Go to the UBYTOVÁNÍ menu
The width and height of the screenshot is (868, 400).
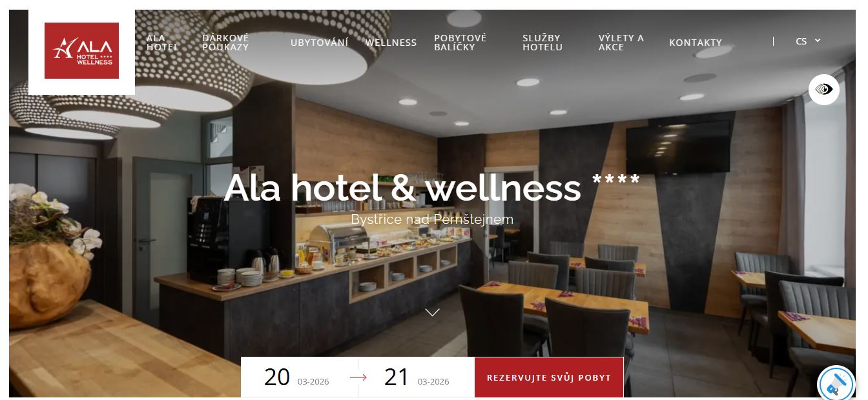tap(319, 43)
